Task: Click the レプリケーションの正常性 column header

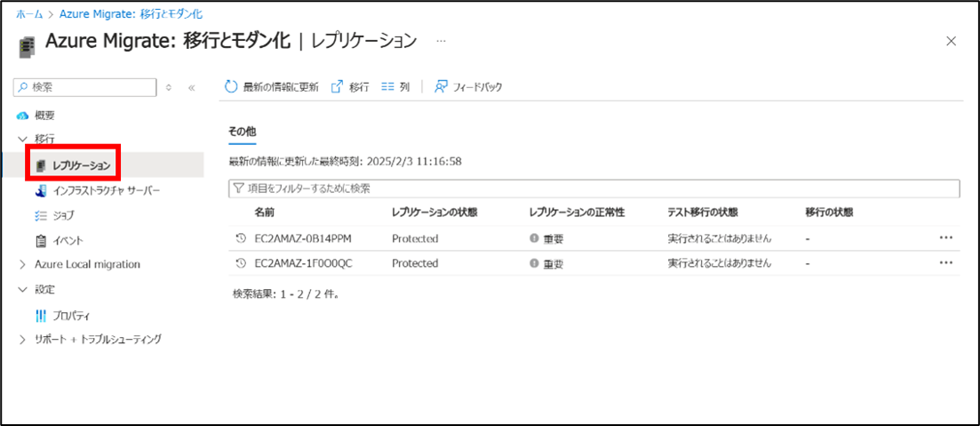Action: (577, 212)
